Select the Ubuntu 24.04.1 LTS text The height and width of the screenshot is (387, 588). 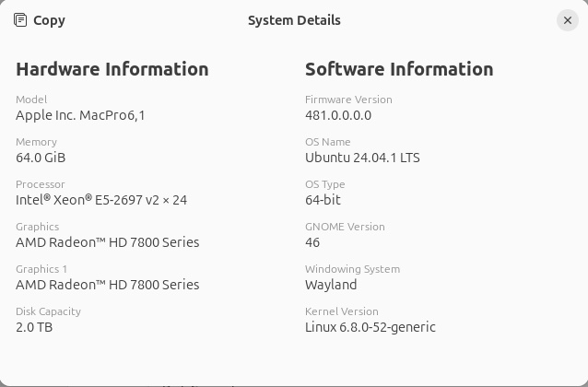tap(362, 158)
